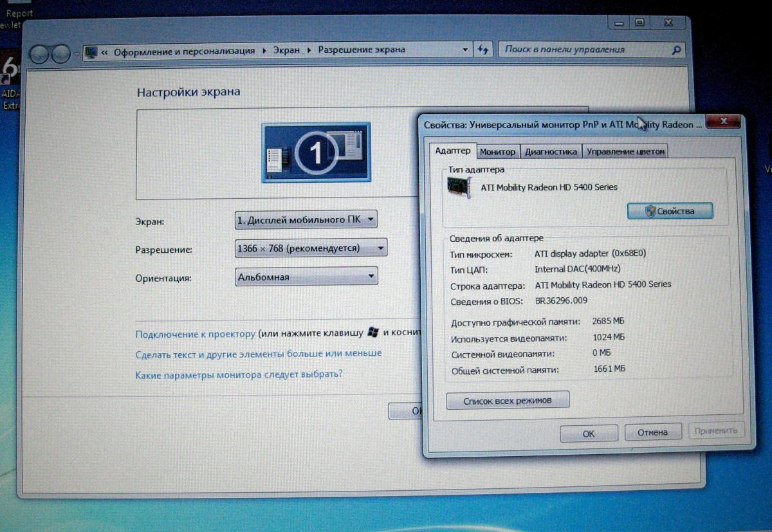Click the magnifier icon in the search box

point(676,49)
